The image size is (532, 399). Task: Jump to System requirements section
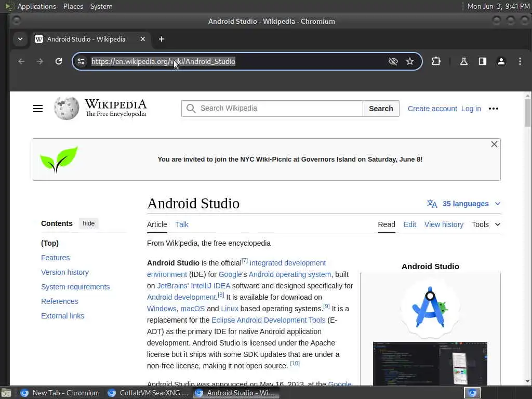pos(75,287)
